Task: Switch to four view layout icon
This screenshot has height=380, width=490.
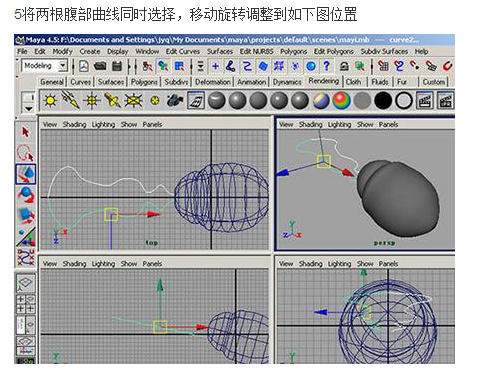Action: click(x=26, y=304)
